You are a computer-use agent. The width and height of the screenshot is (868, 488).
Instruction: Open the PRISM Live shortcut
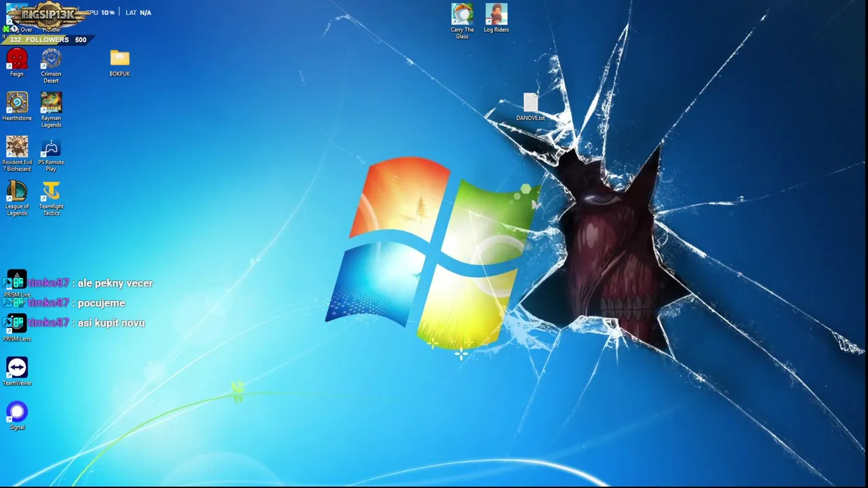pos(17,283)
